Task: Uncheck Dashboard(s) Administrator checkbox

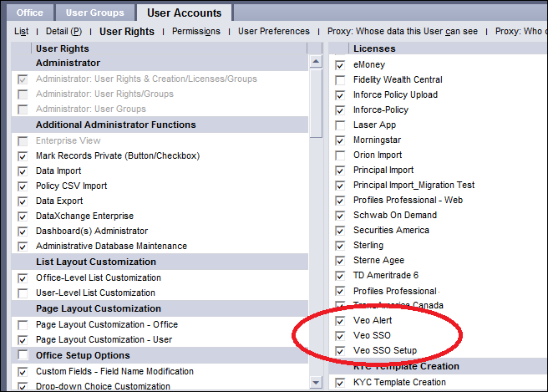Action: point(23,232)
